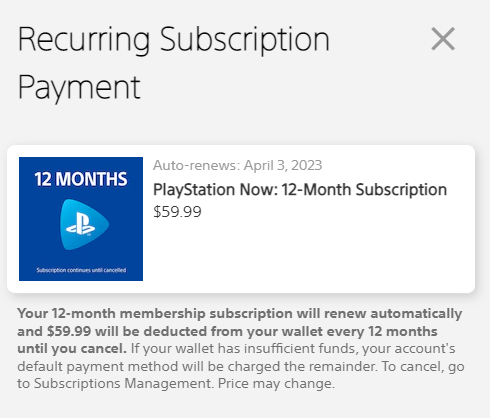Viewport: 490px width, 418px height.
Task: Click the $59.99 price under subscription title
Action: (177, 212)
